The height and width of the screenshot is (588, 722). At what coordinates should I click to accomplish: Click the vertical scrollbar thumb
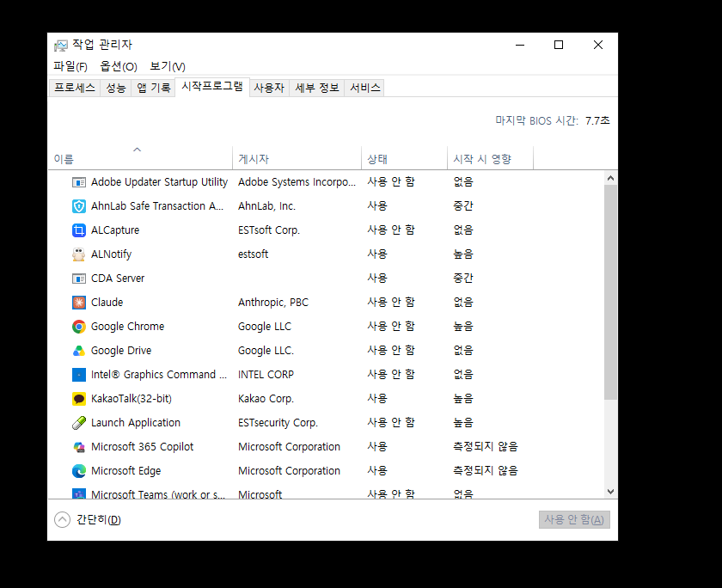(x=610, y=292)
